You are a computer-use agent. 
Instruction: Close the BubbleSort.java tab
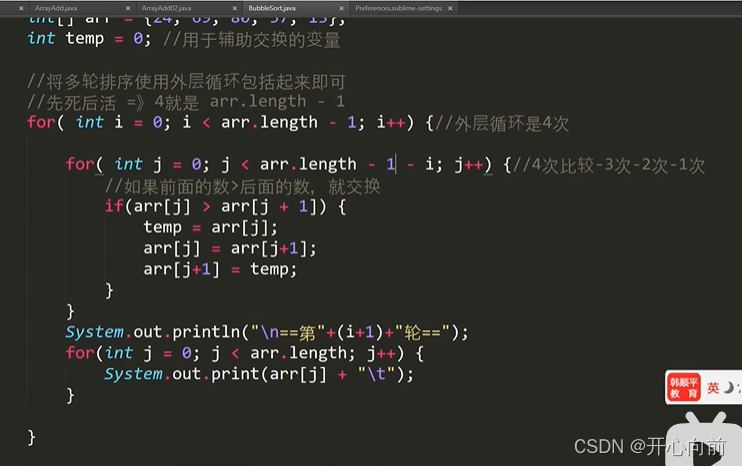pos(341,8)
